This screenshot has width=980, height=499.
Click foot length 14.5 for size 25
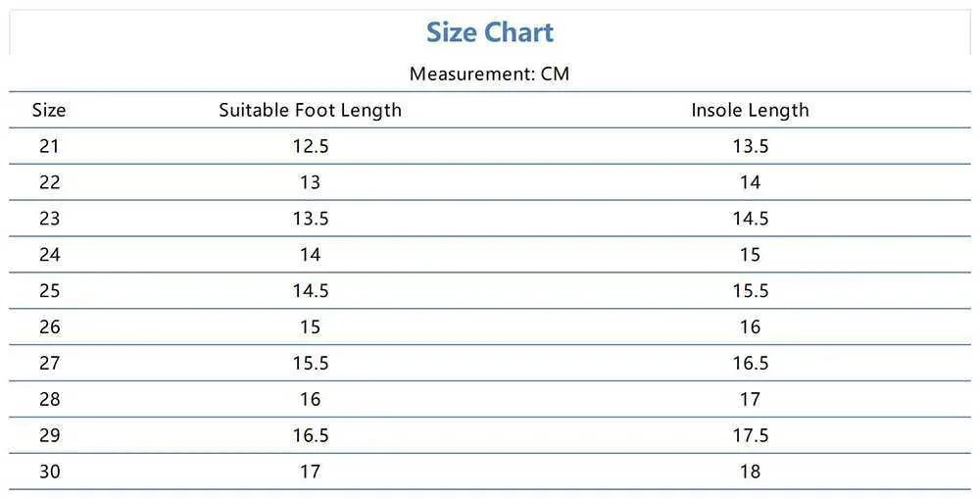click(310, 291)
